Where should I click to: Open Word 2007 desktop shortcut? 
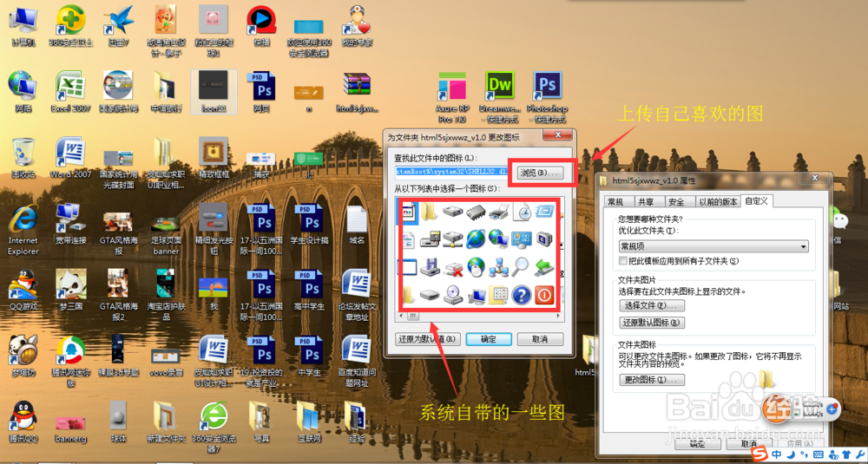pos(70,158)
